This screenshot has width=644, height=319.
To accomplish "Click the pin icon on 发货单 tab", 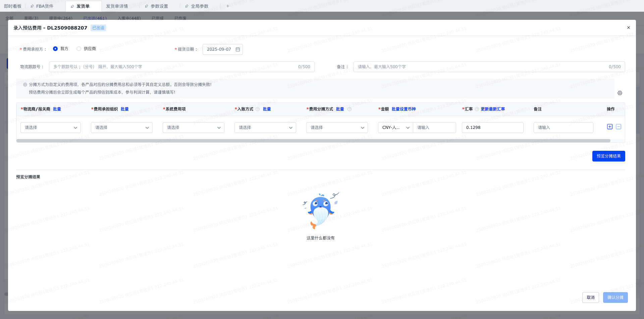I will pos(72,6).
